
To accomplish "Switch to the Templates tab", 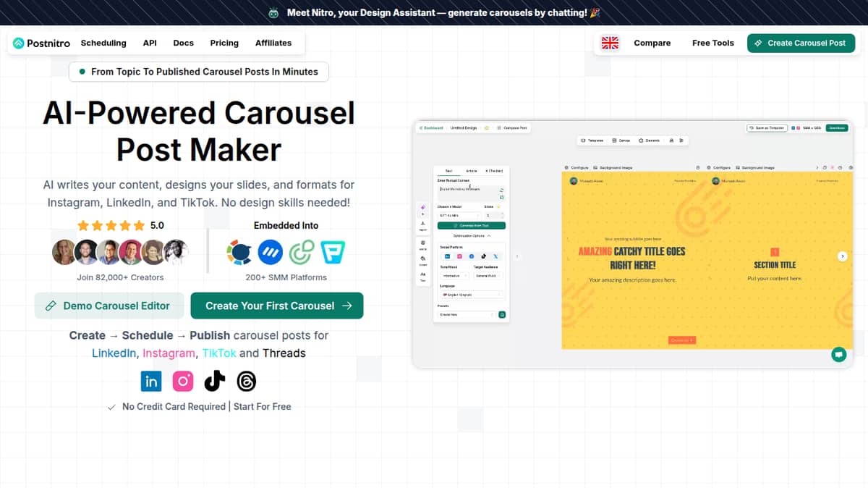I will (592, 140).
